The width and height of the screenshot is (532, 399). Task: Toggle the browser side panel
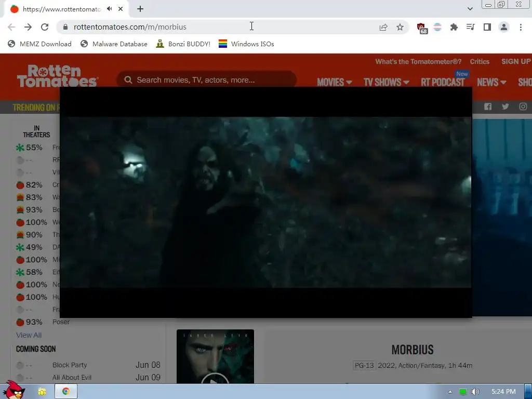pyautogui.click(x=487, y=27)
